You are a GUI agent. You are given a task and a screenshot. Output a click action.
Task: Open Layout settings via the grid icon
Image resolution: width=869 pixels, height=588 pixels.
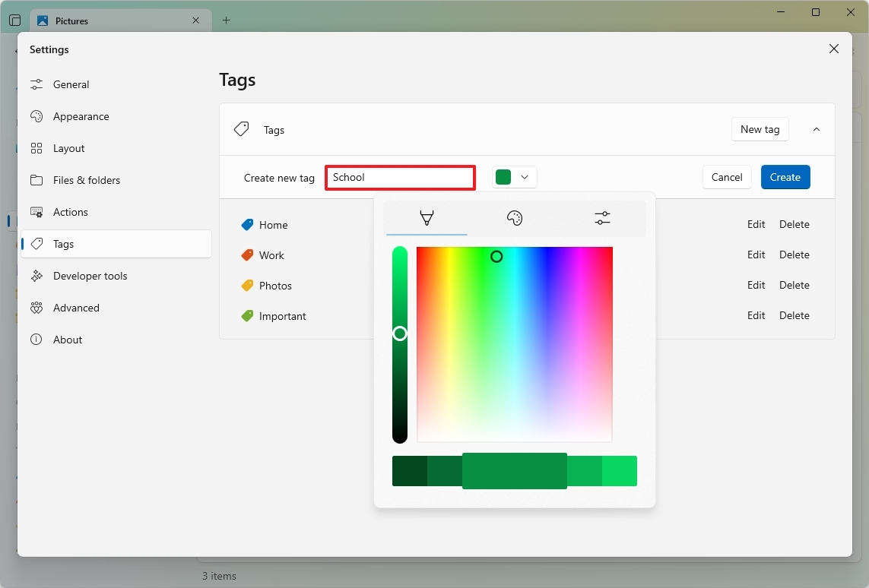point(37,148)
